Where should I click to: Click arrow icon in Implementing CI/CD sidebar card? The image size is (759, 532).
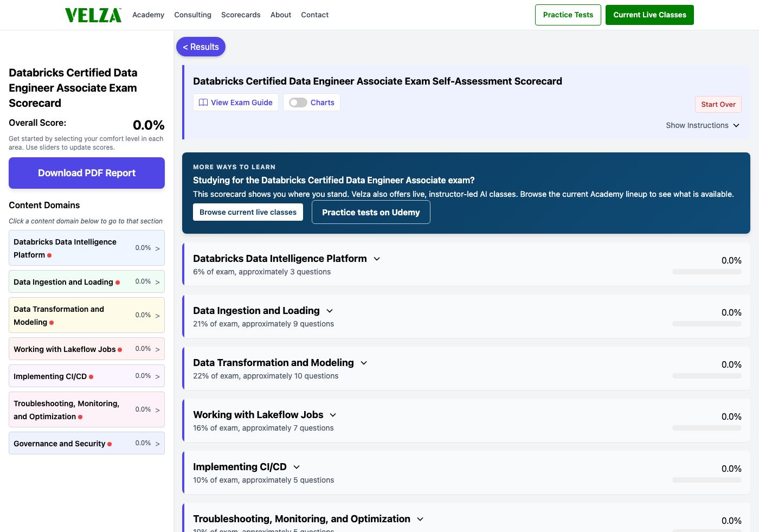pos(158,376)
